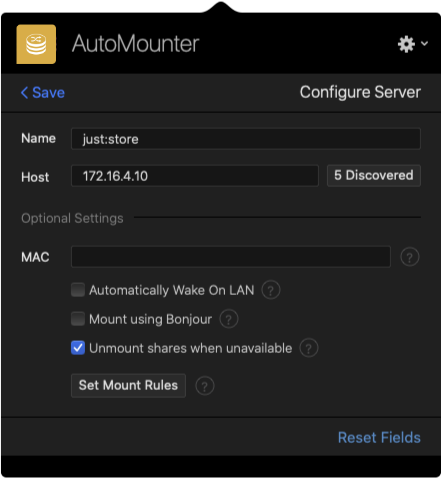This screenshot has height=478, width=442.
Task: Enable Mount using Bonjour checkbox
Action: pos(78,319)
